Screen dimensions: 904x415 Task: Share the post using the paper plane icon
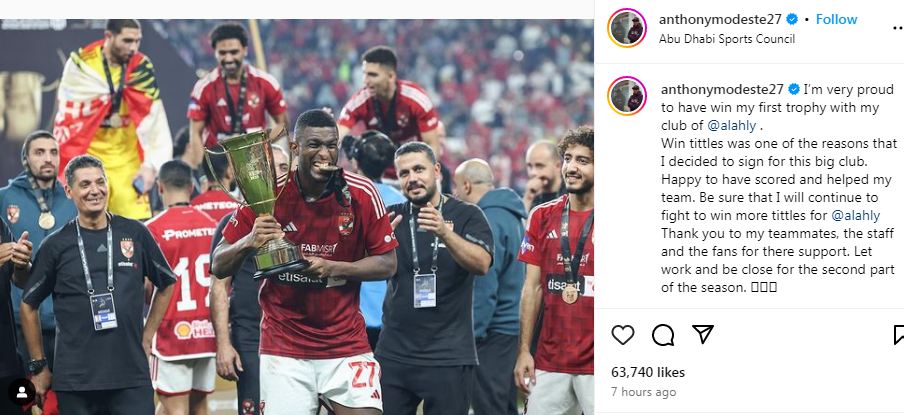[703, 334]
